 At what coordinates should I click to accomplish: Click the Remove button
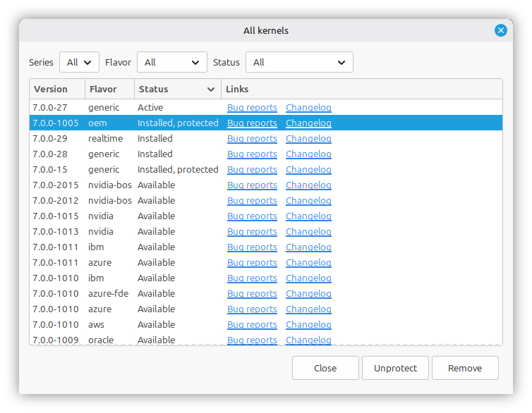click(x=465, y=368)
